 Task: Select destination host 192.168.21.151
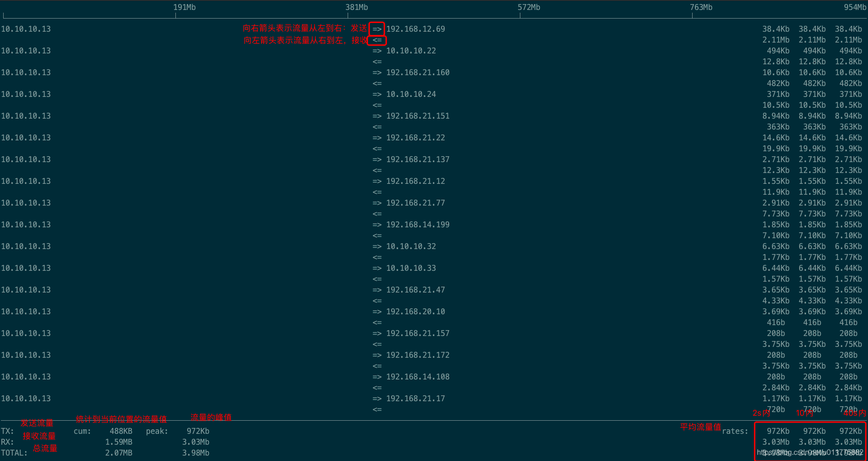418,116
